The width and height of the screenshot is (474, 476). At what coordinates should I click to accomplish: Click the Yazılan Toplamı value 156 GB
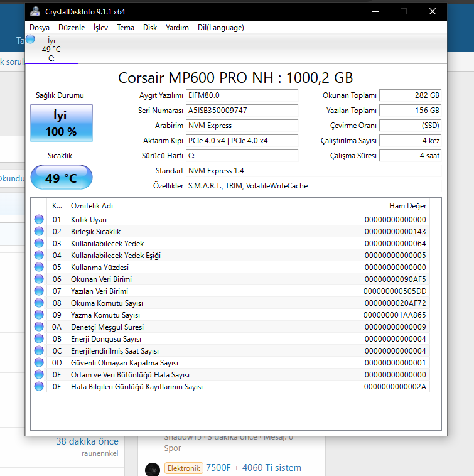tap(410, 111)
